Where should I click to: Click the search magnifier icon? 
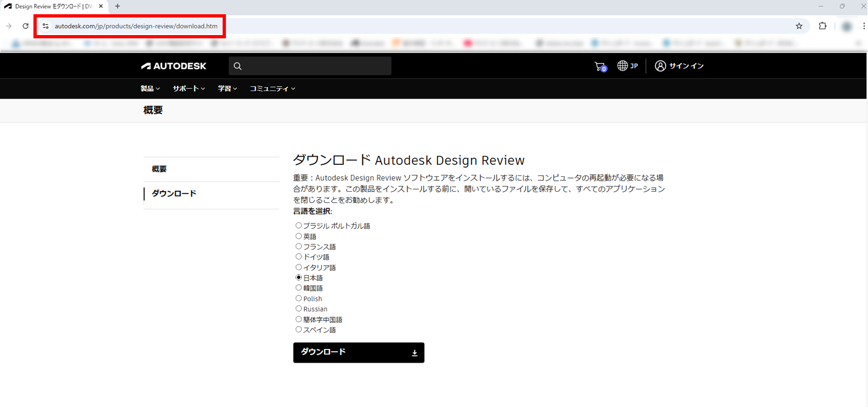click(237, 66)
